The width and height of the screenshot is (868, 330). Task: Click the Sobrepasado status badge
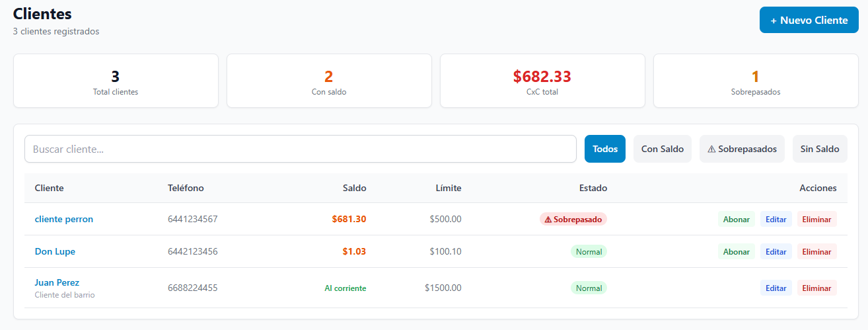point(573,219)
